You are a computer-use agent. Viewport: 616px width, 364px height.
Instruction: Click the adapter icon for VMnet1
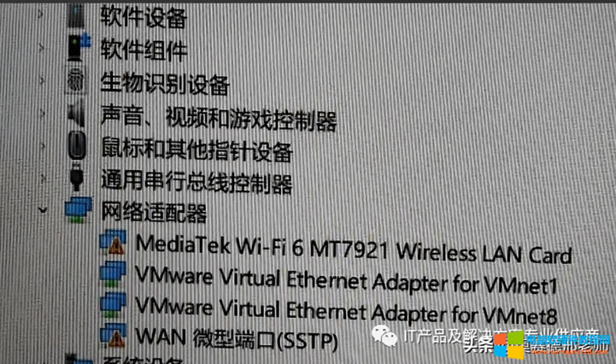(x=113, y=274)
